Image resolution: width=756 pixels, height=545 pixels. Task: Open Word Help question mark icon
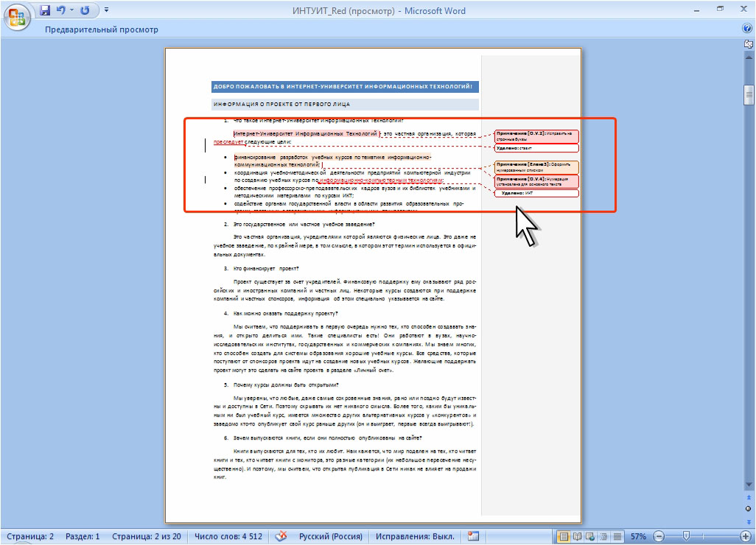click(747, 29)
